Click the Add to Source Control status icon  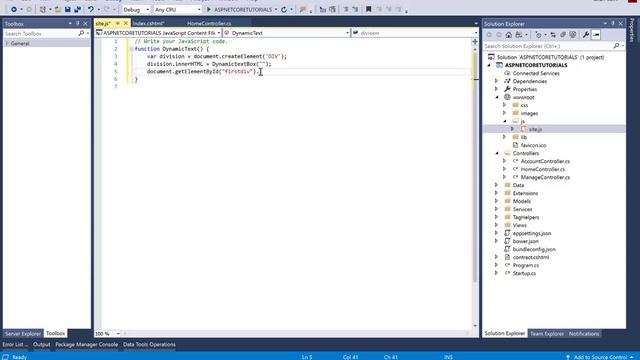coord(568,357)
